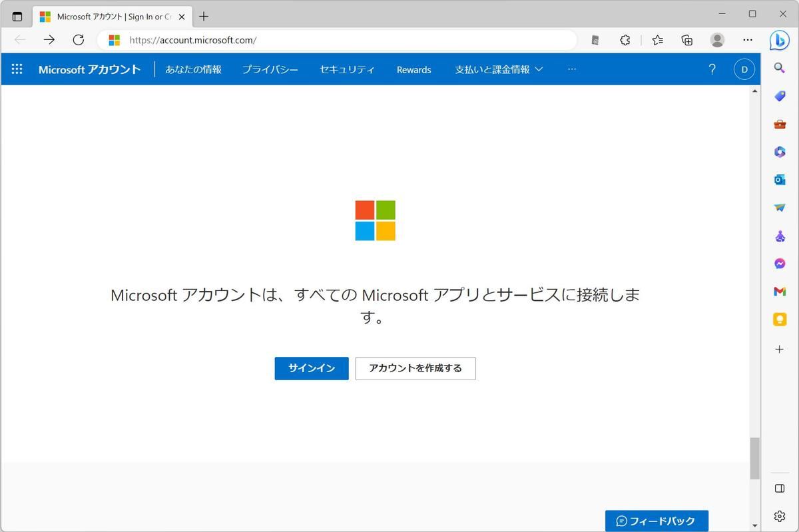Open the sidebar Tools briefcase icon
799x532 pixels.
pyautogui.click(x=780, y=124)
